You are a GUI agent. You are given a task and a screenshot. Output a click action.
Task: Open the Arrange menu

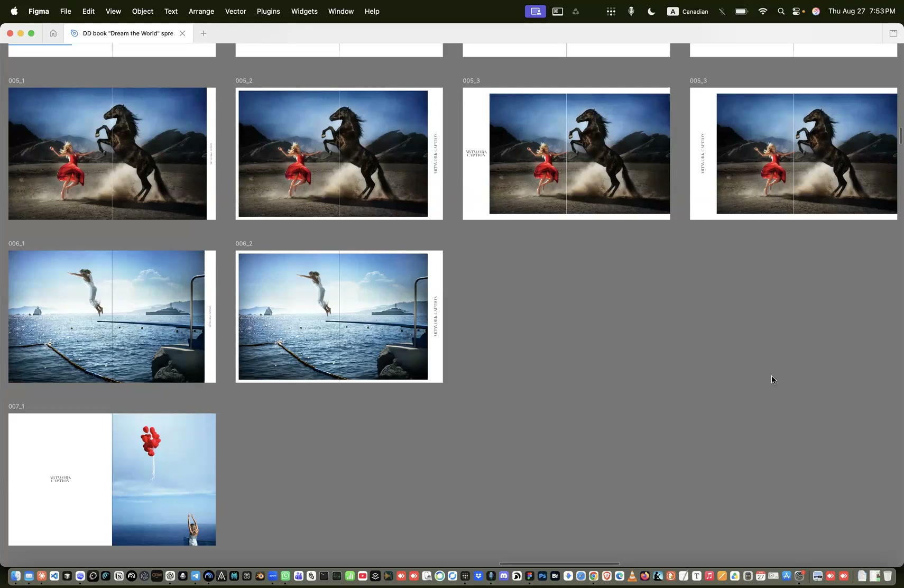(201, 11)
